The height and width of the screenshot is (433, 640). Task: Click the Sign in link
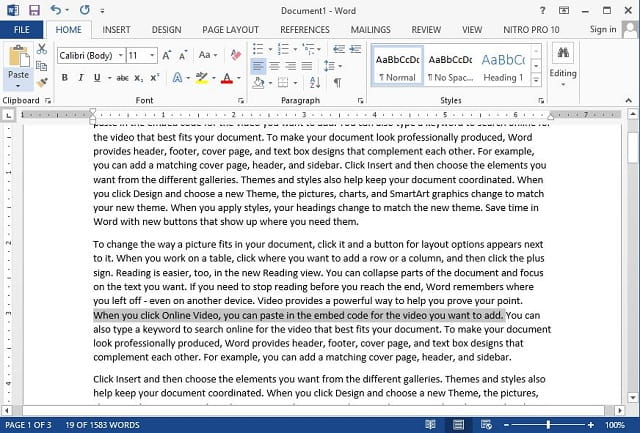click(x=603, y=30)
